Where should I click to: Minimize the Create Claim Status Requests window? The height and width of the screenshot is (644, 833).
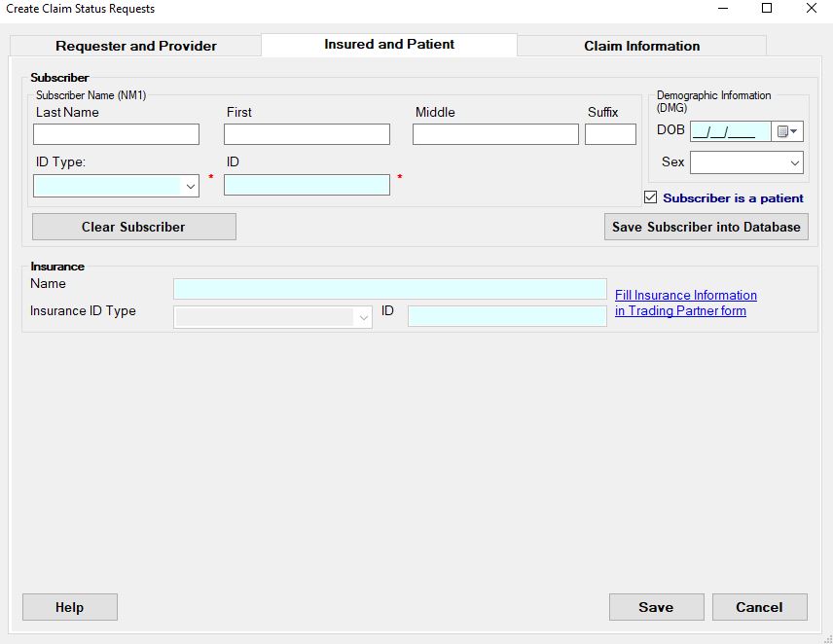(722, 8)
